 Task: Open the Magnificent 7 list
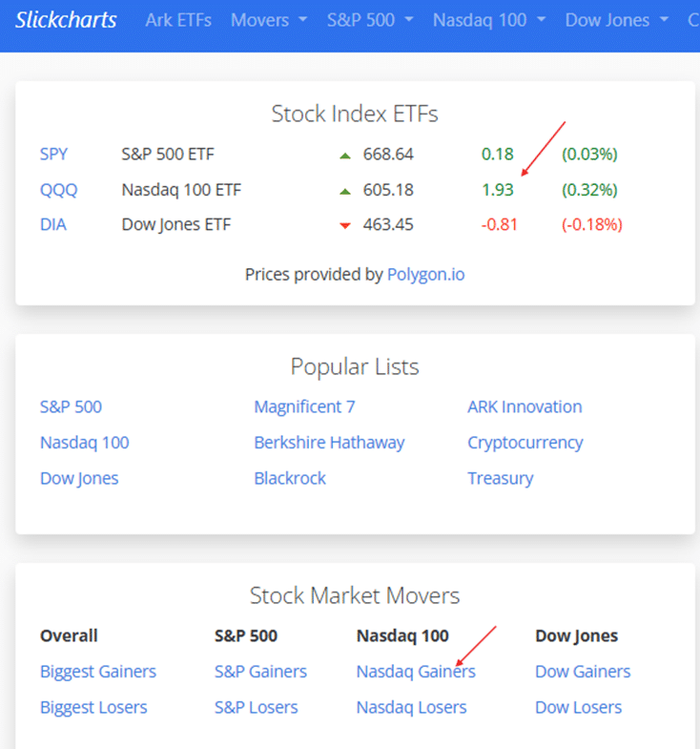(304, 406)
